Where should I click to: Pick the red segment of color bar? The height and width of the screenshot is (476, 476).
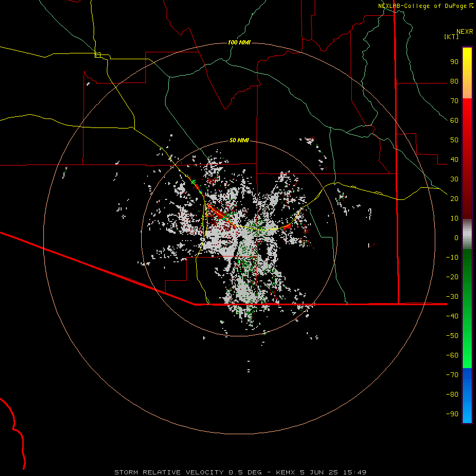click(467, 158)
